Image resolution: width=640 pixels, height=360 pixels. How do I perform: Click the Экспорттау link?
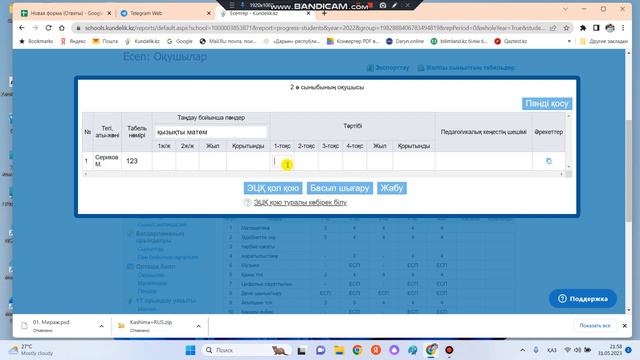pos(388,68)
